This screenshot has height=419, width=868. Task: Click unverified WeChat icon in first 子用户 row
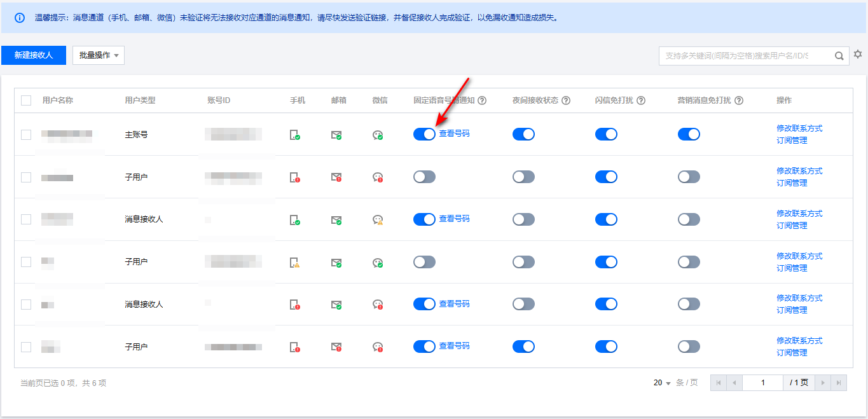[x=378, y=177]
